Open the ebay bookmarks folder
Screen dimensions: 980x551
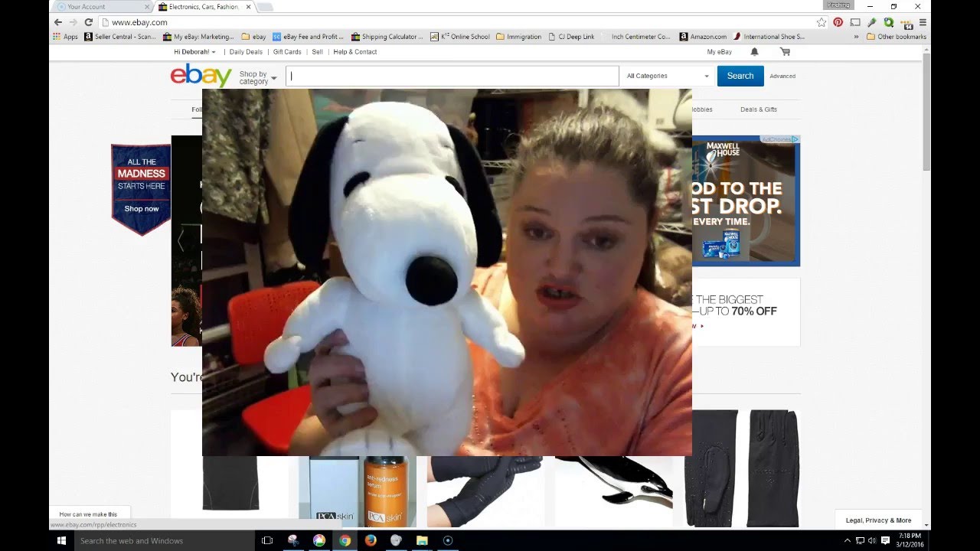coord(253,37)
